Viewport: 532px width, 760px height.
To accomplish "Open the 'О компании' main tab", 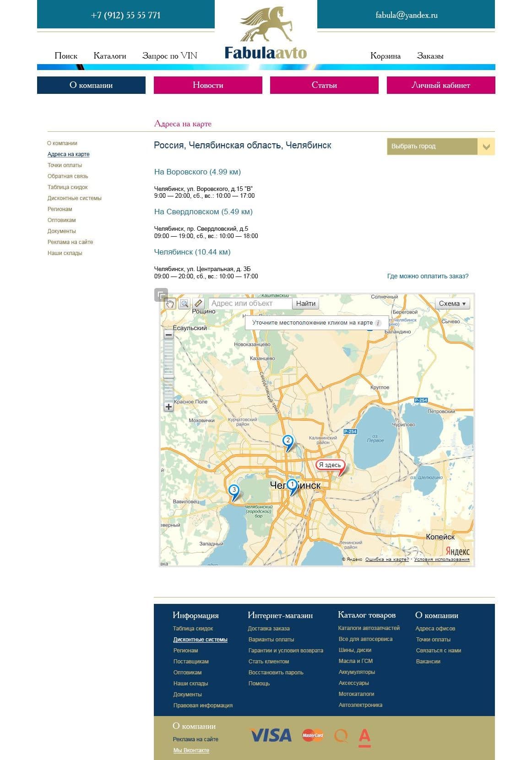I will [x=91, y=85].
